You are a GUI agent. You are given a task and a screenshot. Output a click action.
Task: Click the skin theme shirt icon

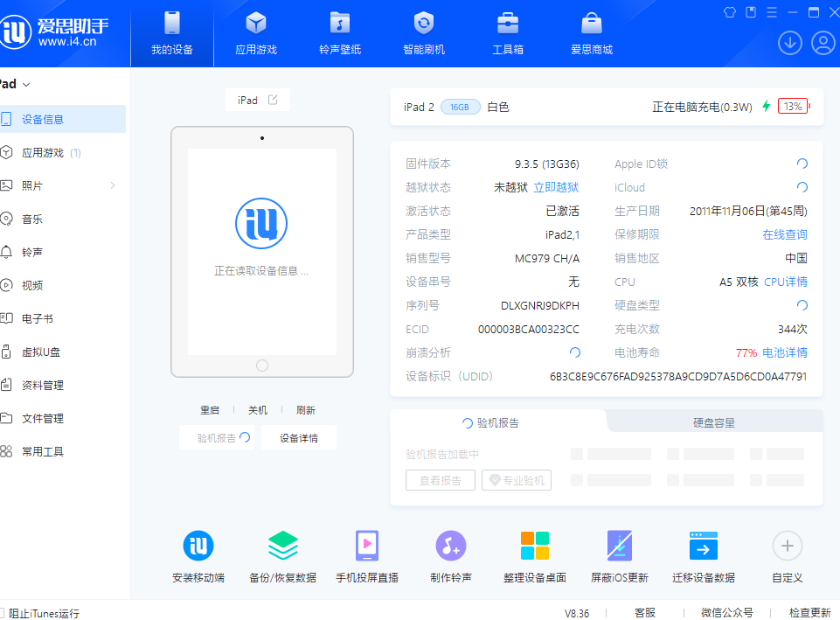tap(730, 12)
